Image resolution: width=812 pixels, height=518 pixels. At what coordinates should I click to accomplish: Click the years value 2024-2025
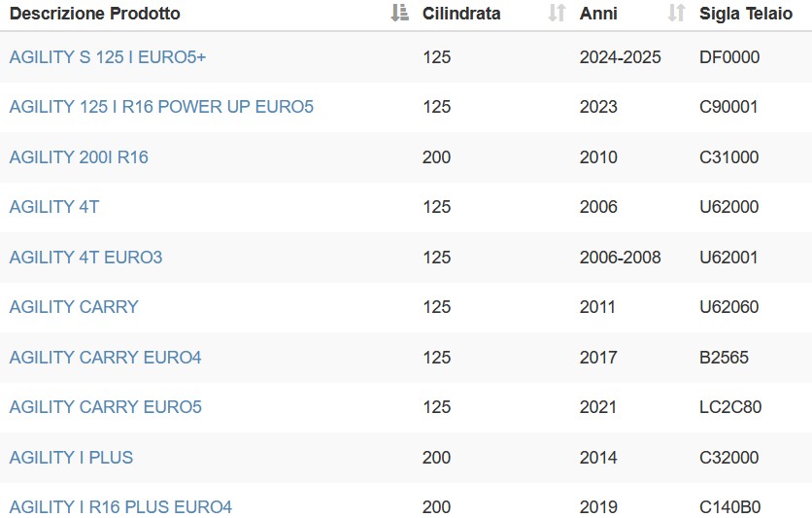coord(620,57)
